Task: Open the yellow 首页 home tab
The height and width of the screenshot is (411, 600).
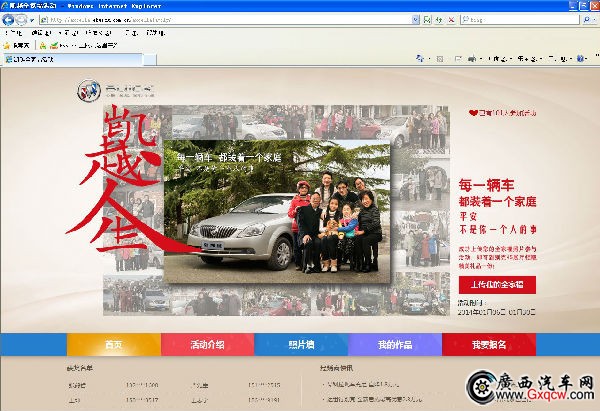Action: (x=113, y=345)
